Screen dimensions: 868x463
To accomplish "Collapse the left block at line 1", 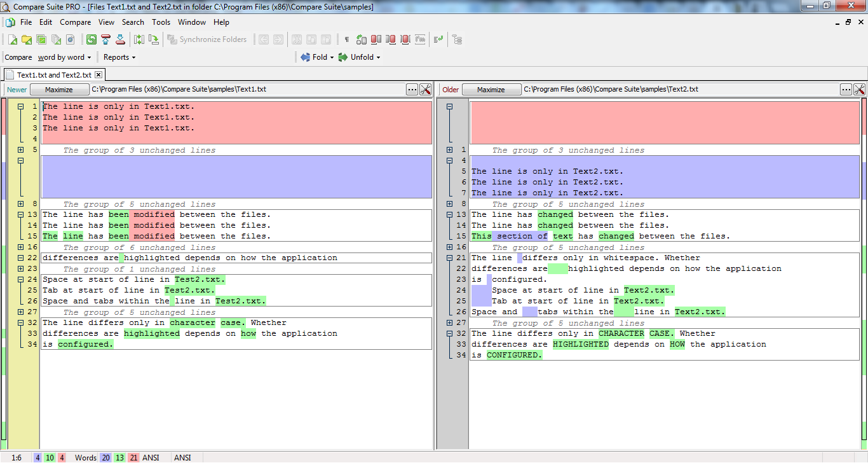I will point(20,107).
